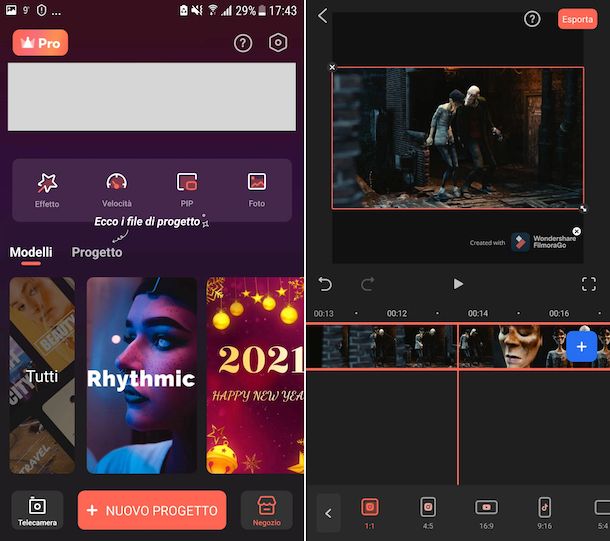Tap the muted sound status icon

(x=197, y=10)
